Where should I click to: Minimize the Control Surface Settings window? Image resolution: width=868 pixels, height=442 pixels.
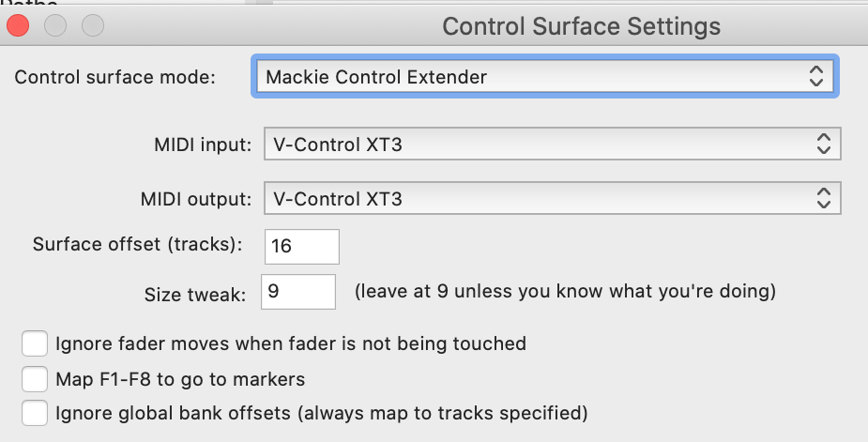click(x=55, y=25)
